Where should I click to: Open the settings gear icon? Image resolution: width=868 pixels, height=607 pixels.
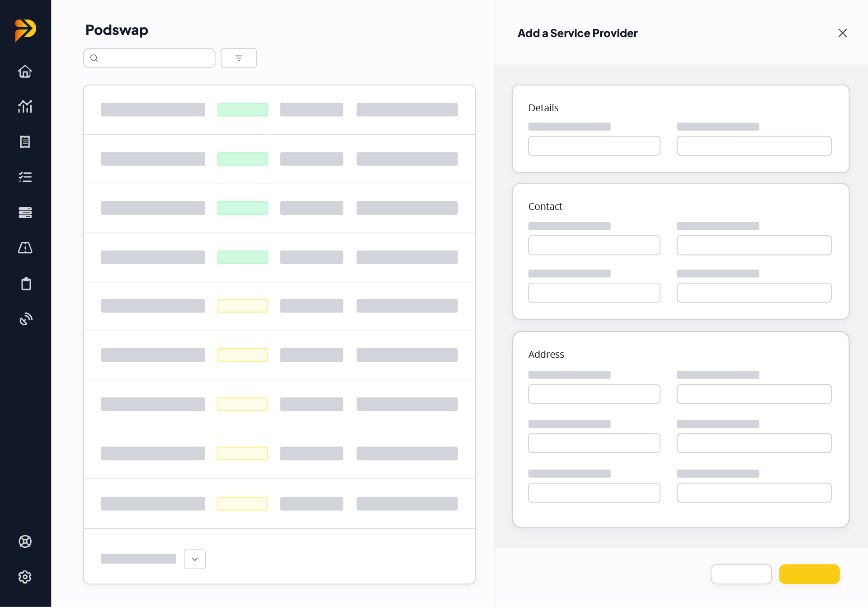coord(25,577)
